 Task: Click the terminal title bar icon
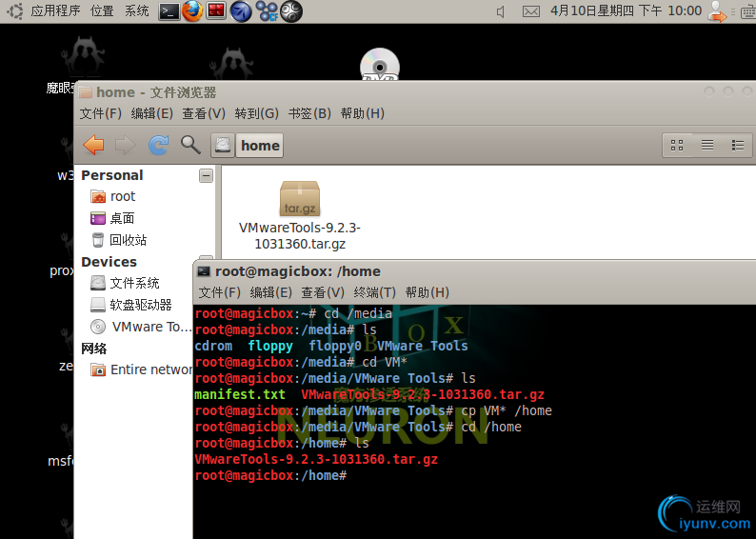click(x=204, y=271)
